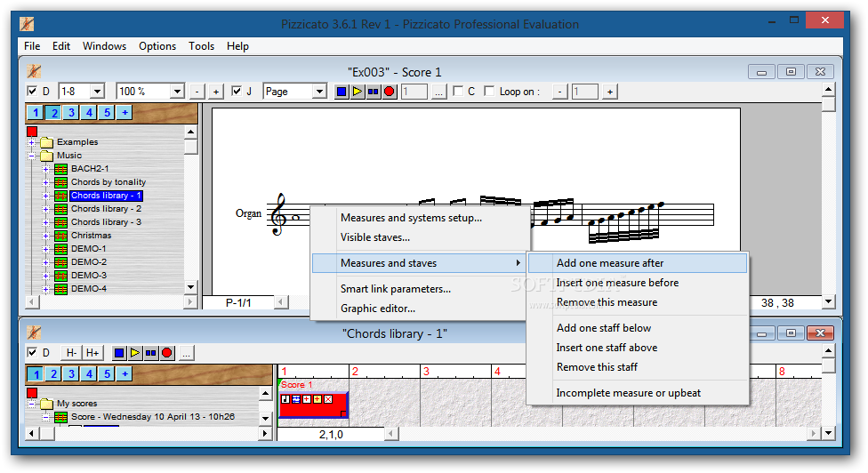
Task: Choose Add one measure after
Action: tap(637, 263)
